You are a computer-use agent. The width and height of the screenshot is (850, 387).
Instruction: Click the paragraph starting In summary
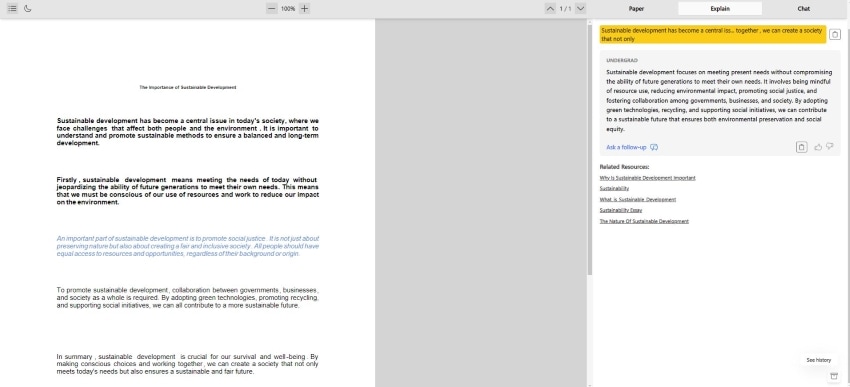click(x=188, y=364)
